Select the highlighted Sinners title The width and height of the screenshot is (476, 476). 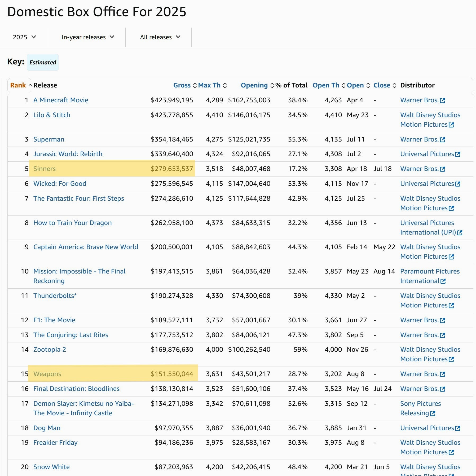pos(45,169)
